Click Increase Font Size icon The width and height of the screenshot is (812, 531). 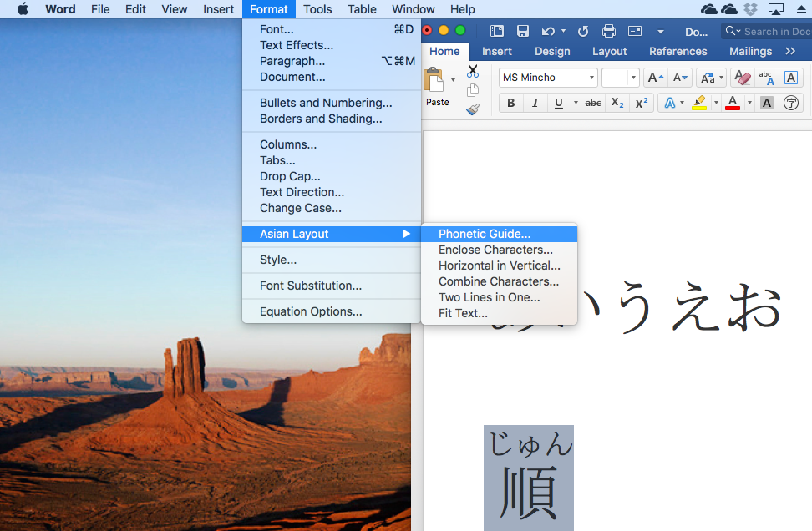(x=655, y=78)
